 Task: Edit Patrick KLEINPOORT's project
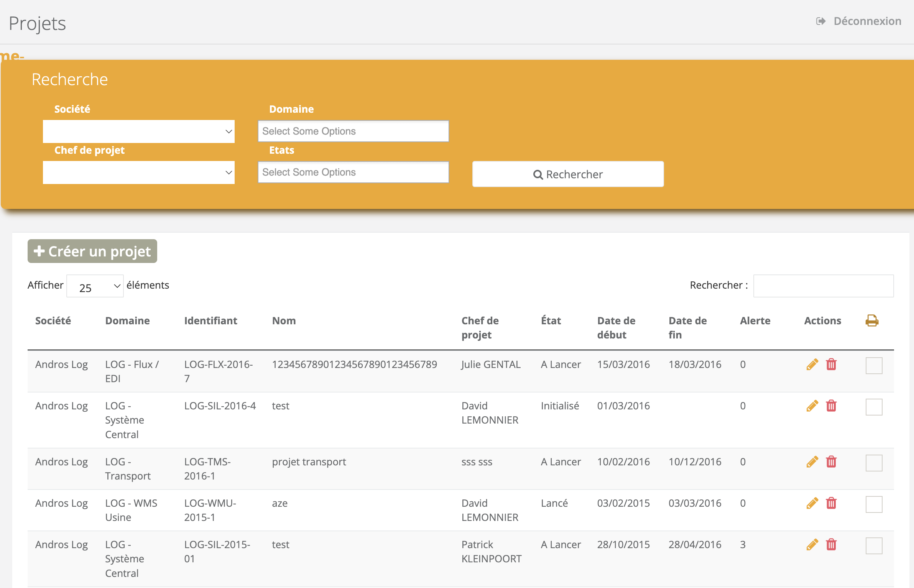pos(812,545)
